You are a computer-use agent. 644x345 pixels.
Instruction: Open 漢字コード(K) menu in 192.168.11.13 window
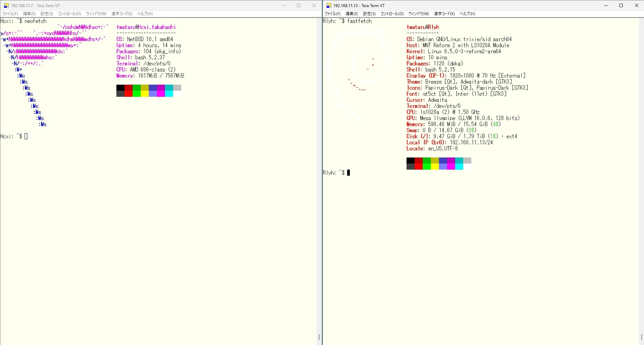click(x=444, y=14)
